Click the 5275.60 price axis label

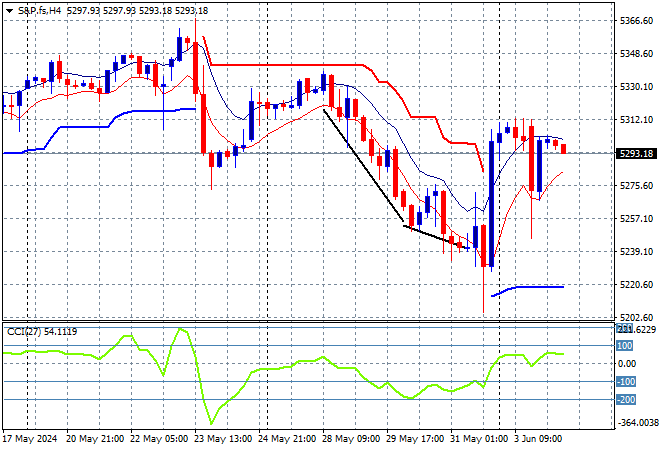click(636, 186)
